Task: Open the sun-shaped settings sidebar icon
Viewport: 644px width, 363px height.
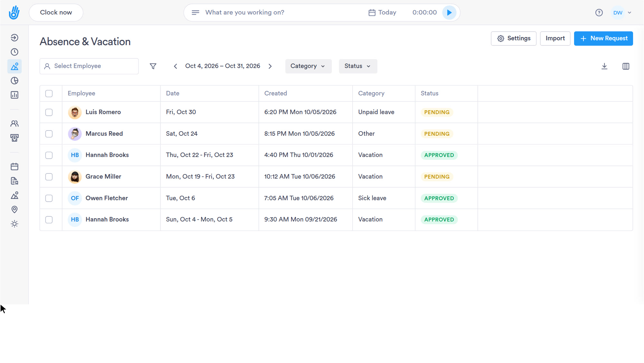Action: tap(14, 224)
